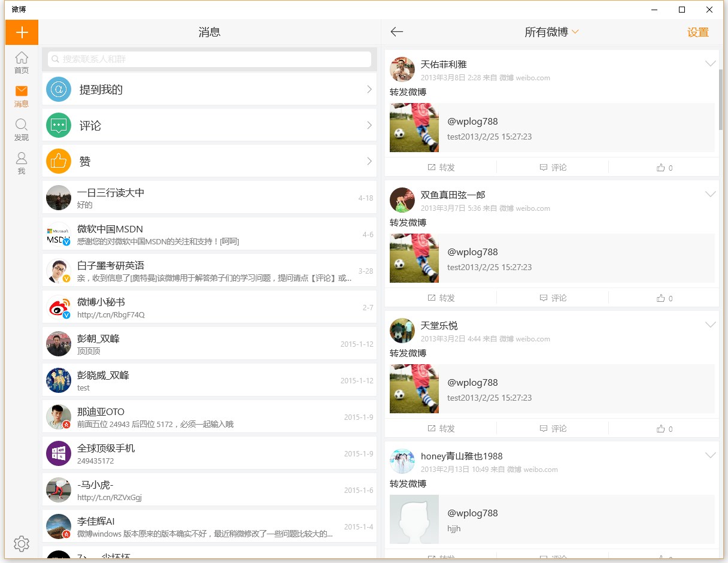Expand options arrow on 双鱼真田弦一郎 post
The height and width of the screenshot is (563, 728).
tap(711, 194)
